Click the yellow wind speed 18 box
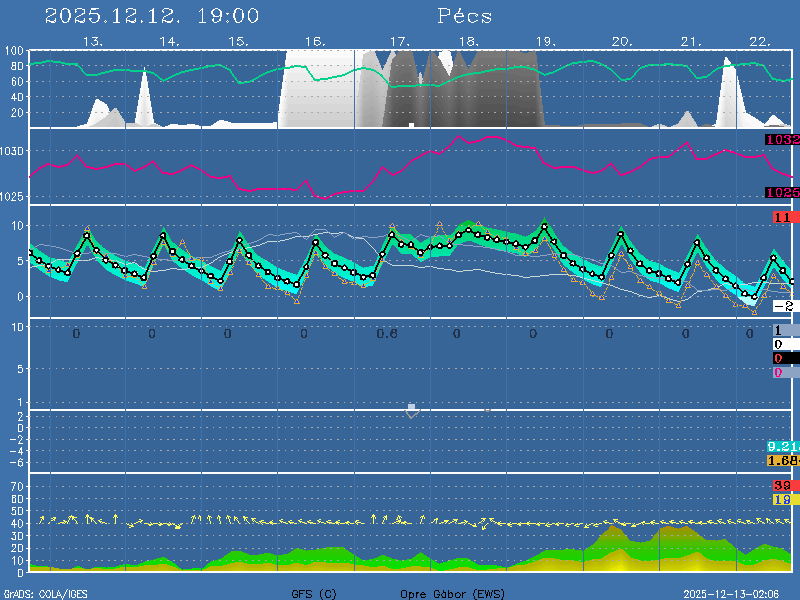This screenshot has width=800, height=600. click(782, 499)
